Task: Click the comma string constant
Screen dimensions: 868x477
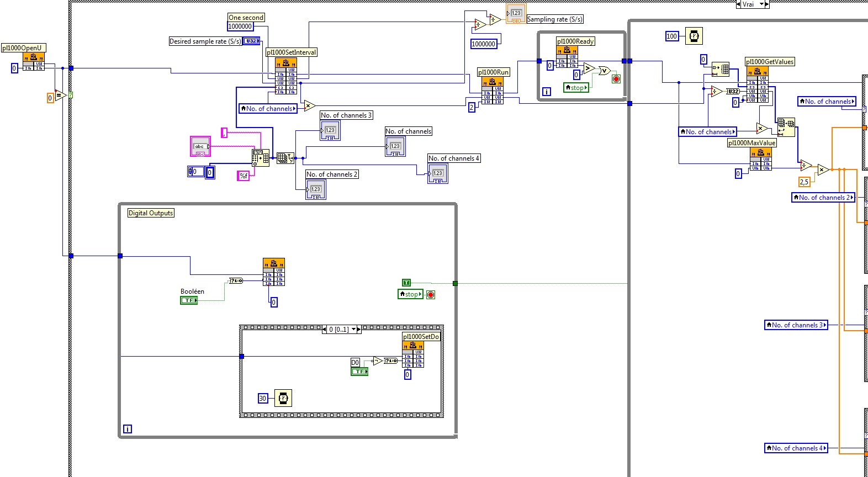Action: click(224, 132)
